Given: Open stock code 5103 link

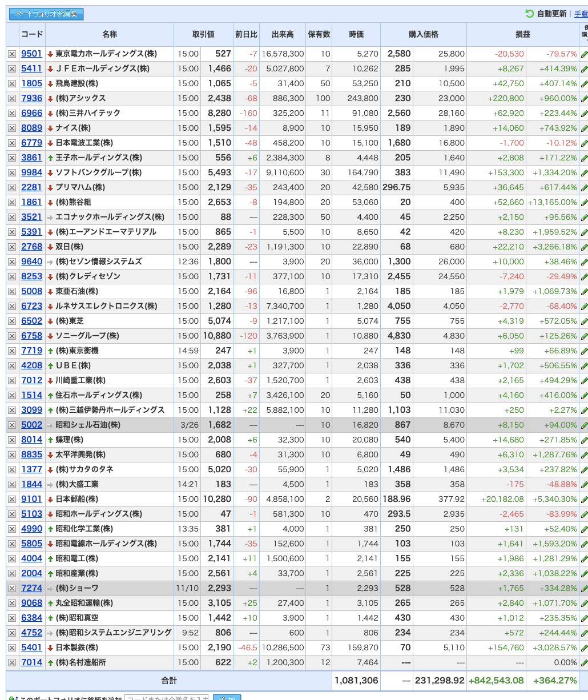Looking at the screenshot, I should pyautogui.click(x=32, y=514).
